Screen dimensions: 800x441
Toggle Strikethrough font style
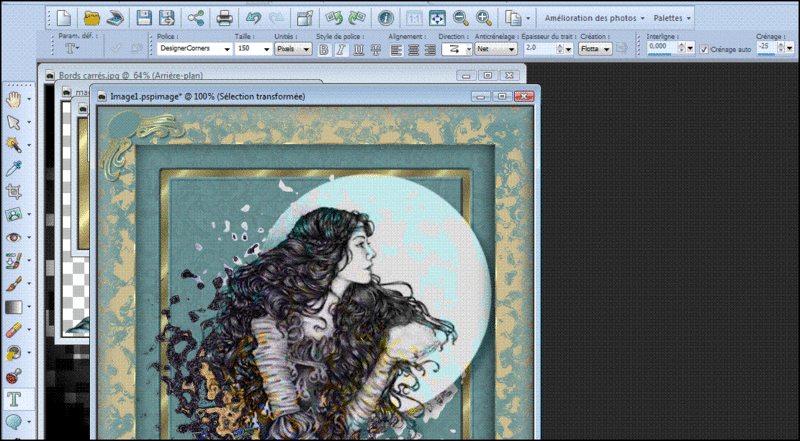(x=376, y=50)
